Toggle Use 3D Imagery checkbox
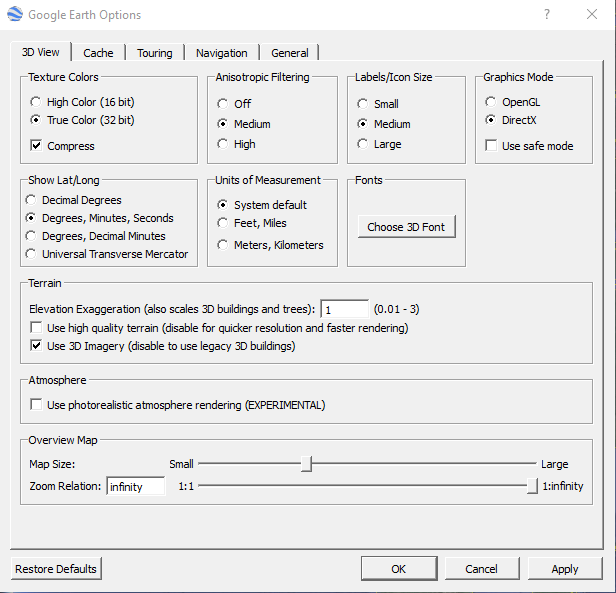 coord(36,346)
